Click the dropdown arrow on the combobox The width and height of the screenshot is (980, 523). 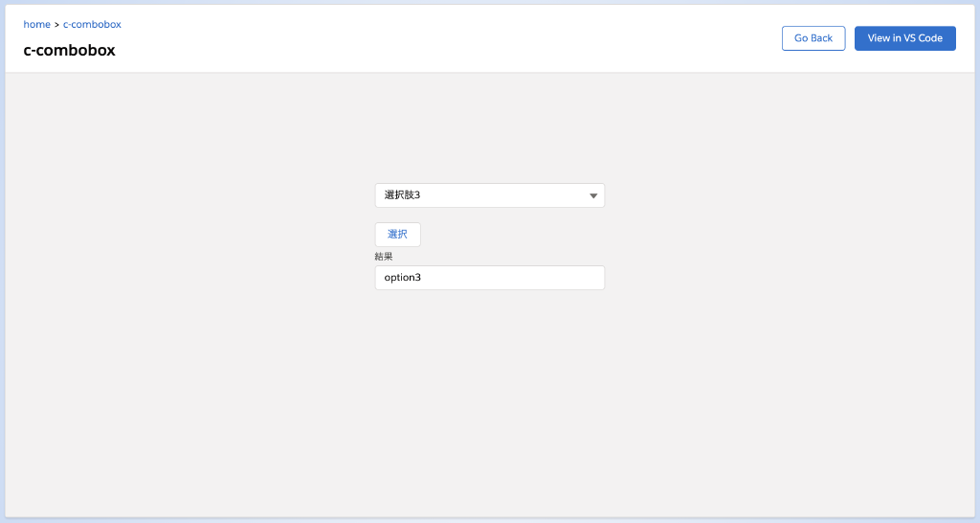point(593,195)
